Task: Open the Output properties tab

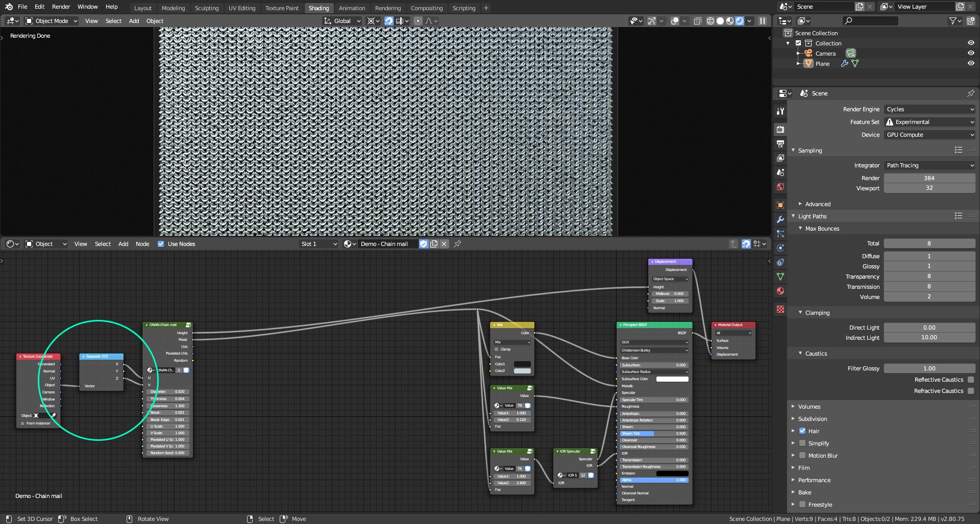Action: (780, 144)
